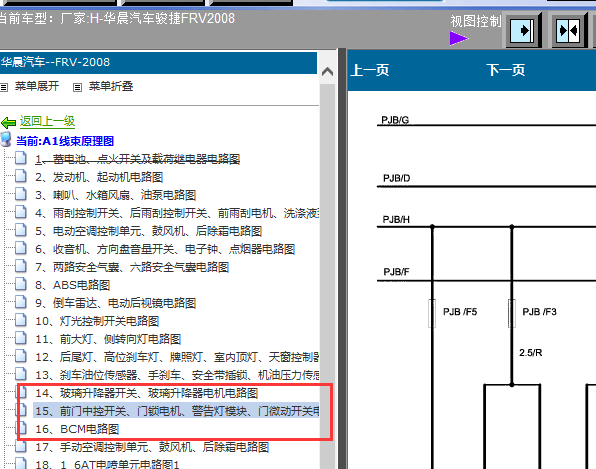Viewport: 596px width, 469px height.
Task: Go to 下一页 next page
Action: point(506,70)
